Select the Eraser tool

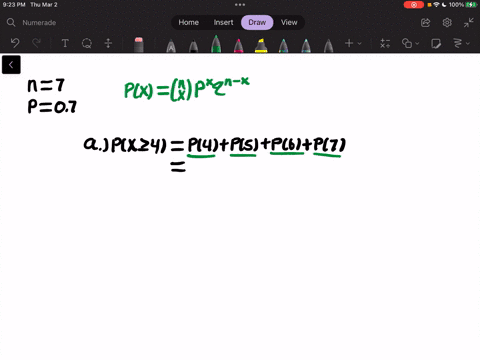(x=139, y=45)
